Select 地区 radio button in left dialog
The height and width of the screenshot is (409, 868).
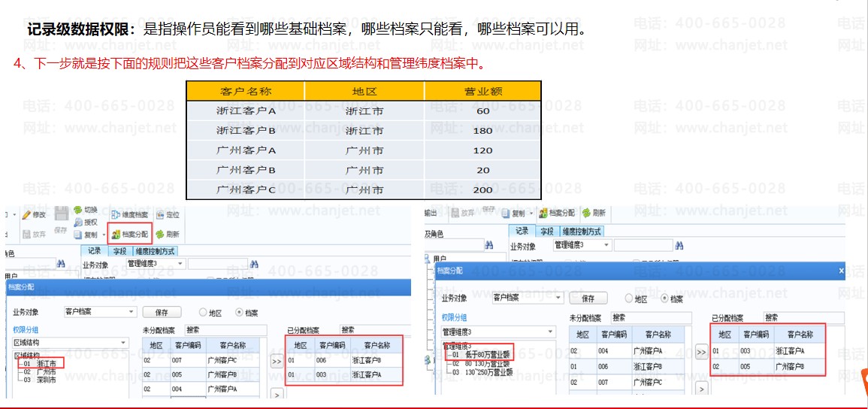203,312
